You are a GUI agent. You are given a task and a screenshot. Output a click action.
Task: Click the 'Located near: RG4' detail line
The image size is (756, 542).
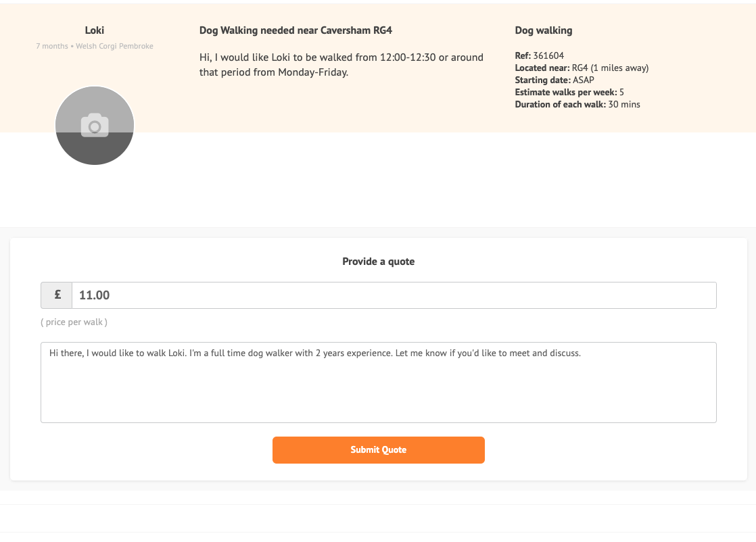click(x=582, y=68)
